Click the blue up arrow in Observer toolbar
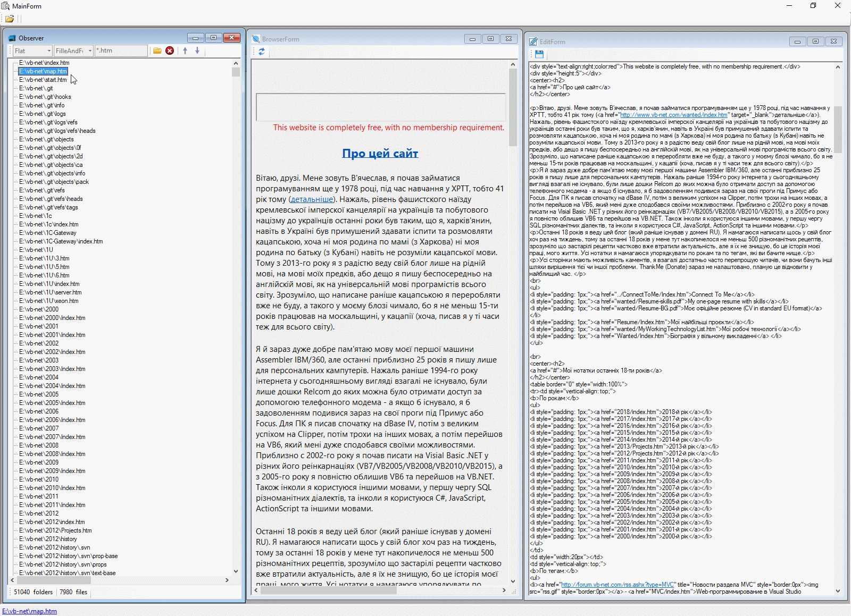The width and height of the screenshot is (851, 616). pyautogui.click(x=185, y=50)
